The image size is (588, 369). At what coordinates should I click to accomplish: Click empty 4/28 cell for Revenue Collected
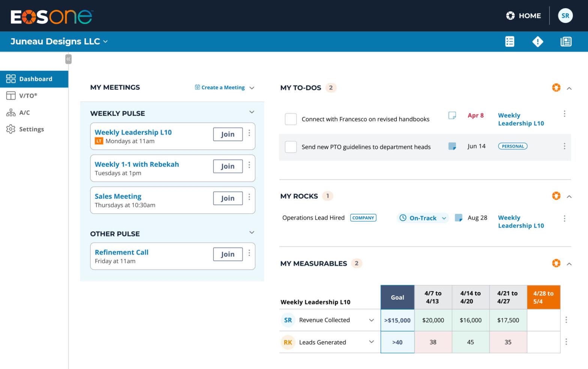tap(543, 320)
